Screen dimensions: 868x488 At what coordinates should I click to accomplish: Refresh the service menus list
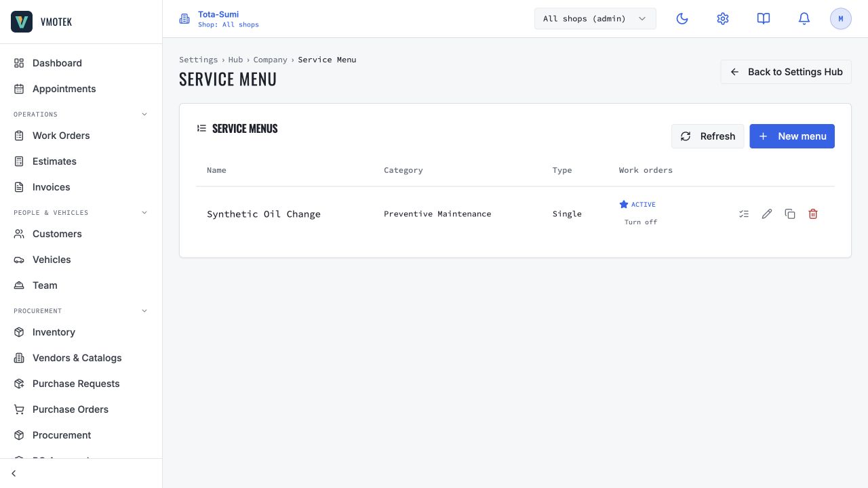(x=708, y=136)
